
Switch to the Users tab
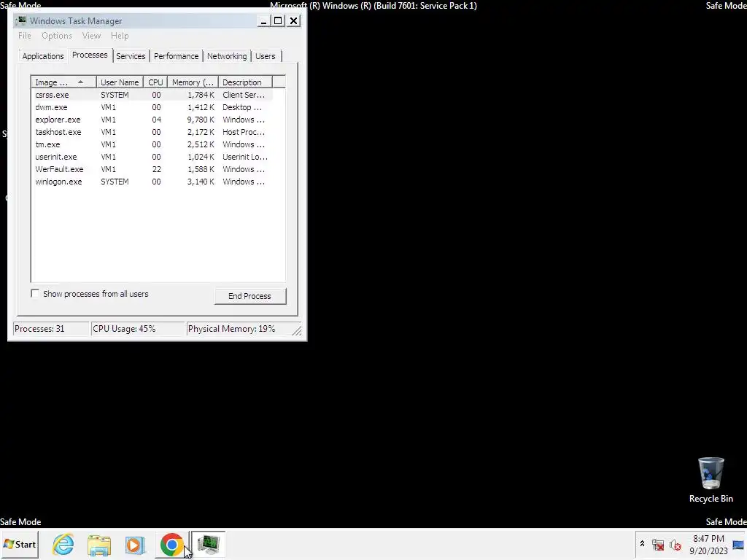click(x=266, y=56)
